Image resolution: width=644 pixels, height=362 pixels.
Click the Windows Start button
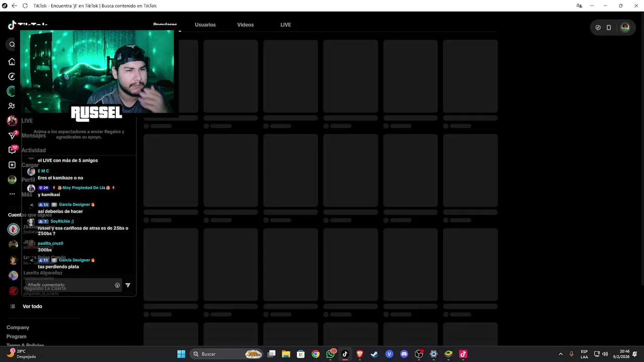click(x=181, y=354)
